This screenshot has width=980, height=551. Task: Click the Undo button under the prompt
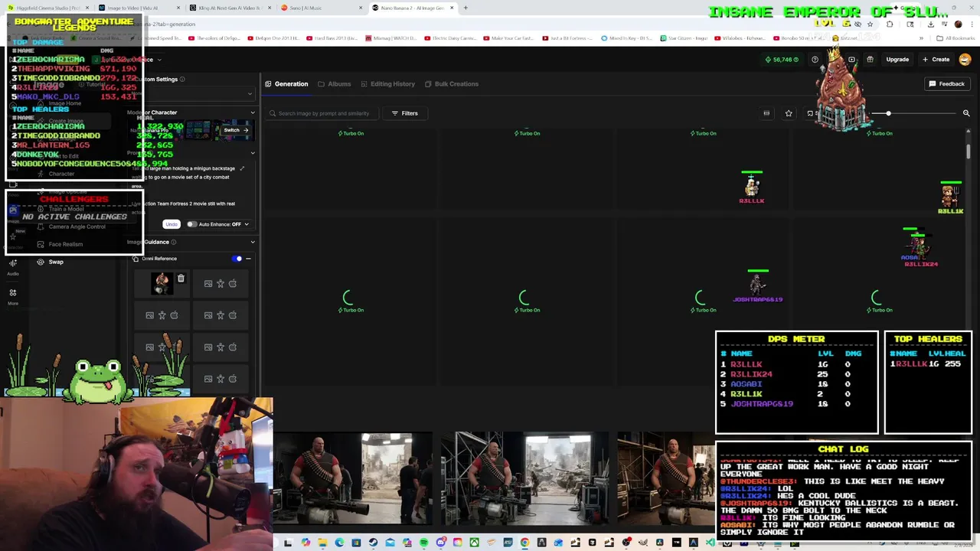pyautogui.click(x=171, y=224)
